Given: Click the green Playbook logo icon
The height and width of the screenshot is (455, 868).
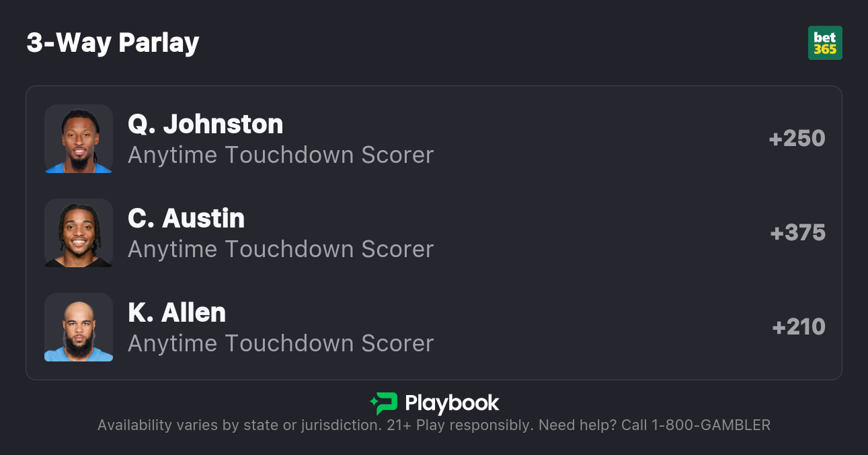Looking at the screenshot, I should pos(384,403).
